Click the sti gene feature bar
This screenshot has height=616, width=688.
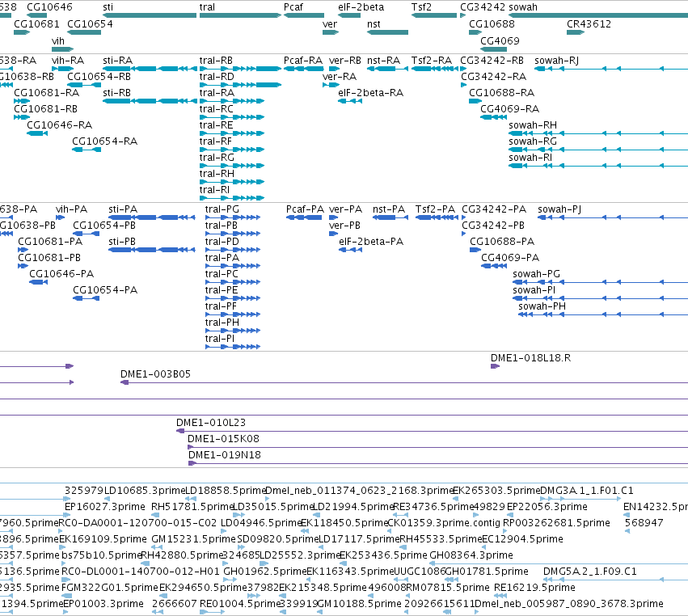(x=150, y=15)
